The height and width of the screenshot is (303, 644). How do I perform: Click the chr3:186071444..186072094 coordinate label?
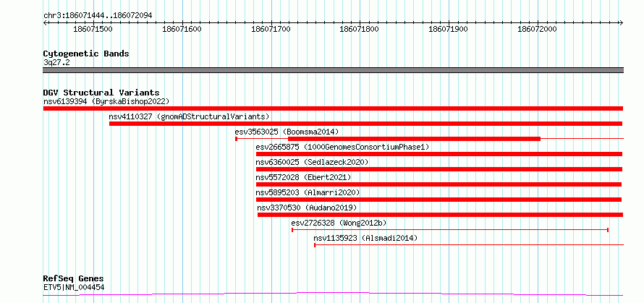[x=98, y=16]
